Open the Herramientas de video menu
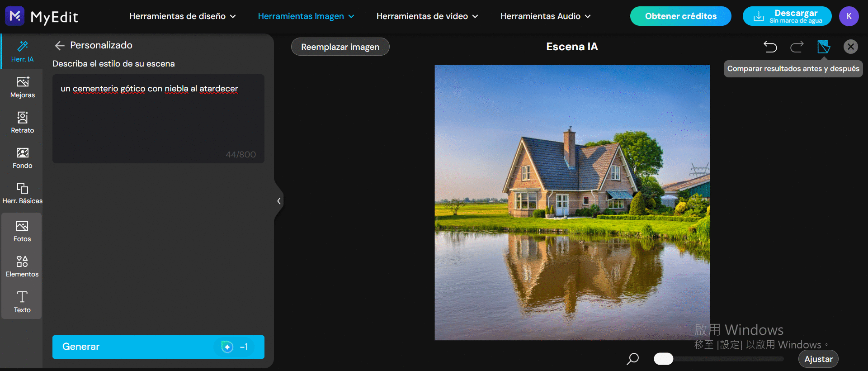The image size is (868, 371). click(427, 16)
